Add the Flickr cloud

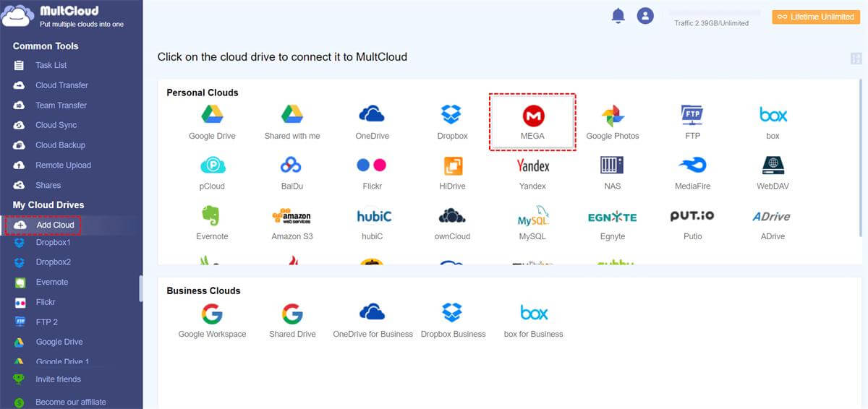pyautogui.click(x=372, y=172)
